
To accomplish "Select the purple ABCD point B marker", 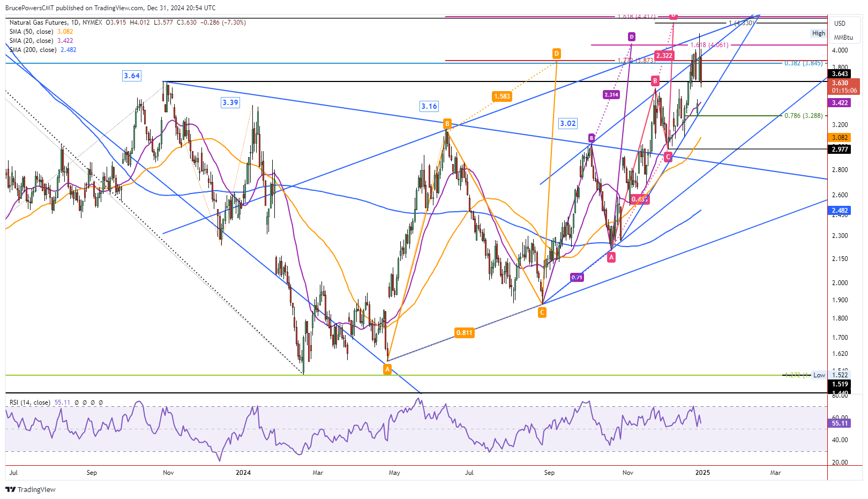I will pos(592,138).
